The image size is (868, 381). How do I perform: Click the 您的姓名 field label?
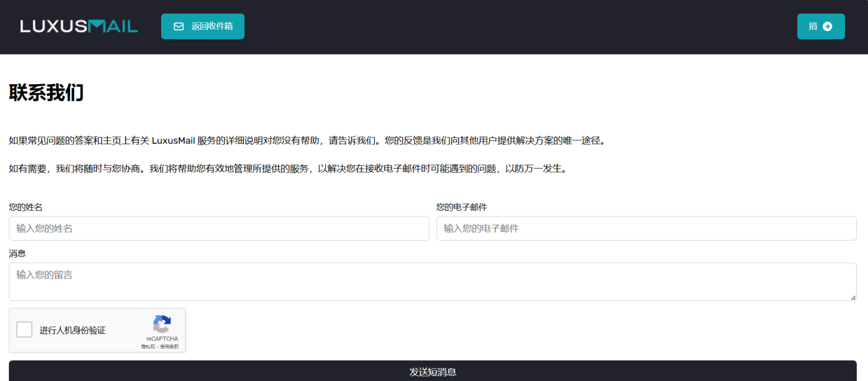(x=26, y=207)
